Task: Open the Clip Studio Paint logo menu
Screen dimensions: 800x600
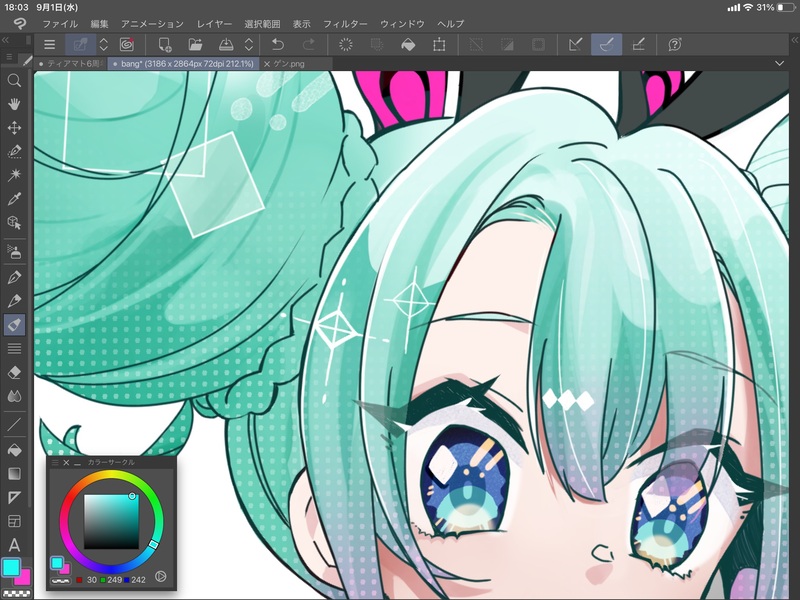Action: (20, 23)
